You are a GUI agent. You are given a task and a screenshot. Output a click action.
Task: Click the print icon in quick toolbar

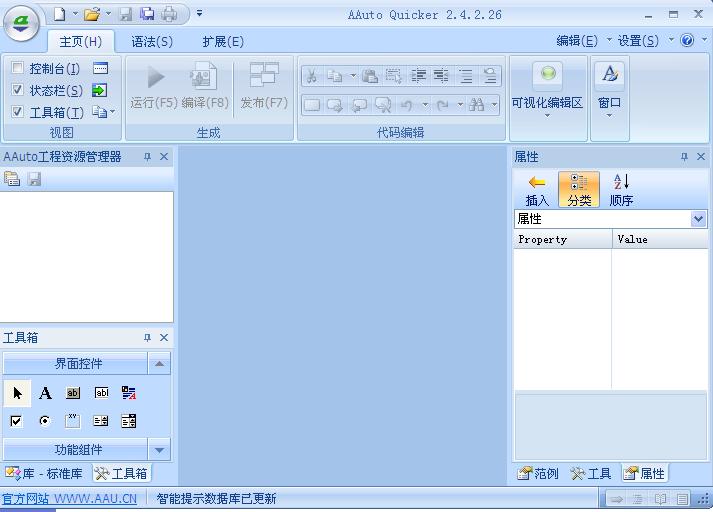point(170,15)
